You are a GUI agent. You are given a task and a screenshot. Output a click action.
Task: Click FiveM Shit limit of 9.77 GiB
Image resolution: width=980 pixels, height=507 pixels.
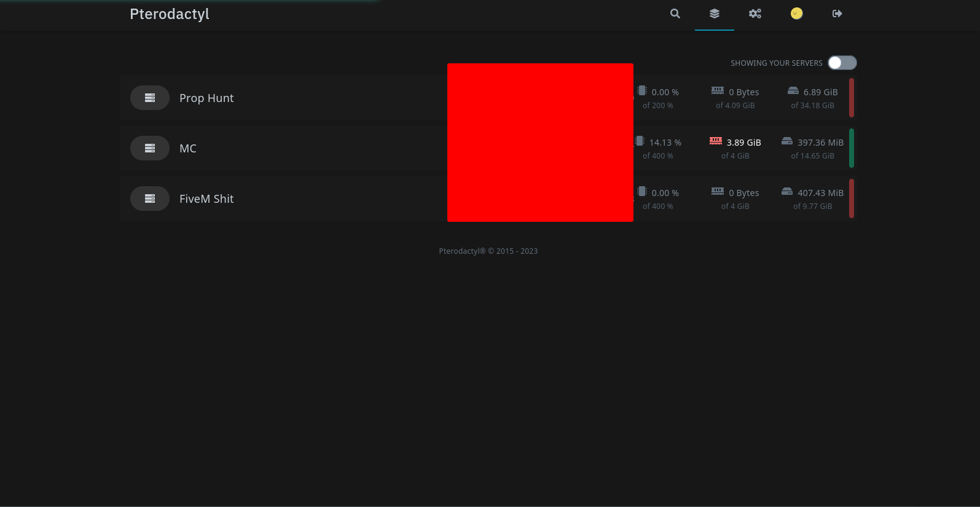click(813, 206)
